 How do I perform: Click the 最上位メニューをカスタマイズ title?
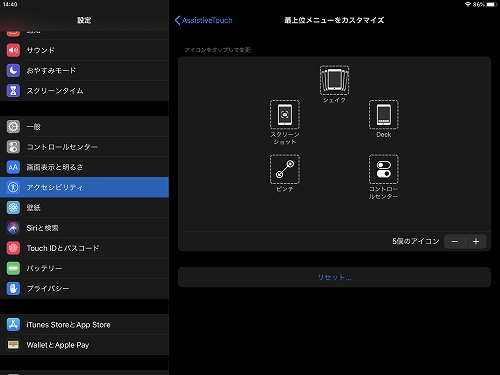(334, 20)
